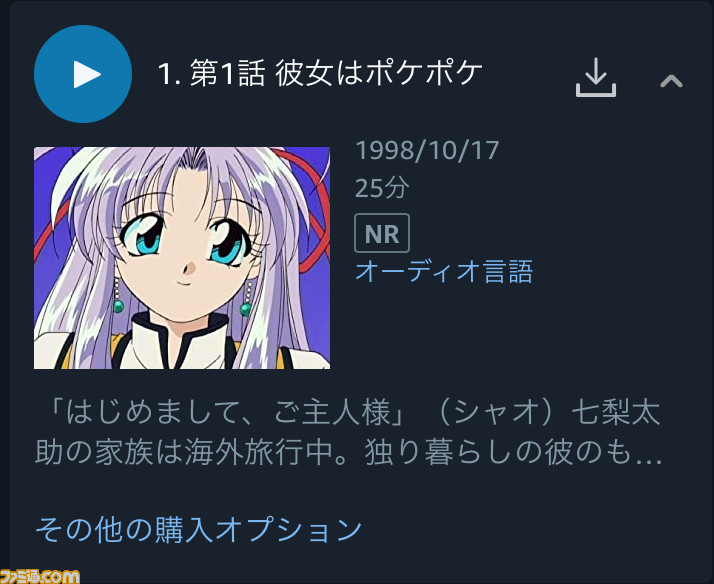This screenshot has width=714, height=584.
Task: Click the episode thumbnail of the purple-haired girl
Action: coord(182,258)
